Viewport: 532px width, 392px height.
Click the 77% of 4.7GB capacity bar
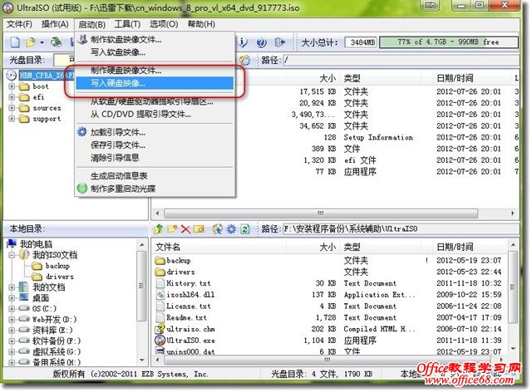[449, 42]
